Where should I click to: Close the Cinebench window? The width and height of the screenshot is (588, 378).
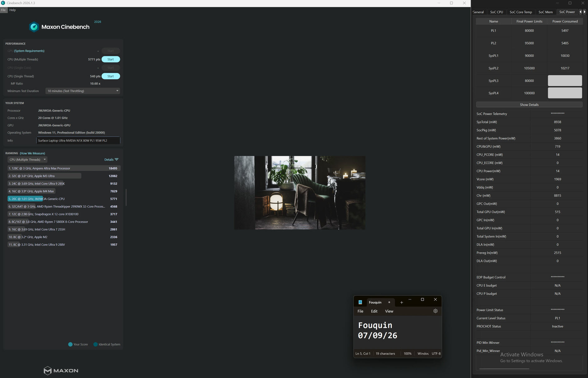pos(464,3)
